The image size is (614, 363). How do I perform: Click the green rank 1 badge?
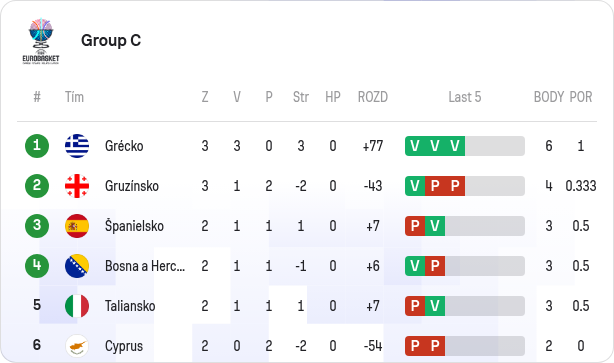click(37, 146)
